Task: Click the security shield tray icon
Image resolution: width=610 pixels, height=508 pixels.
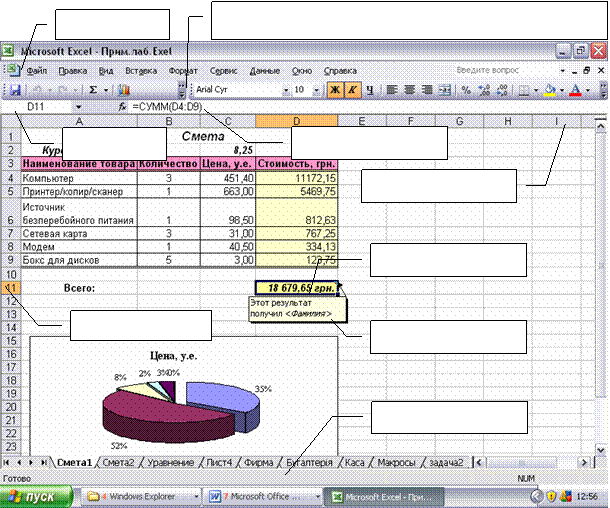Action: point(551,497)
